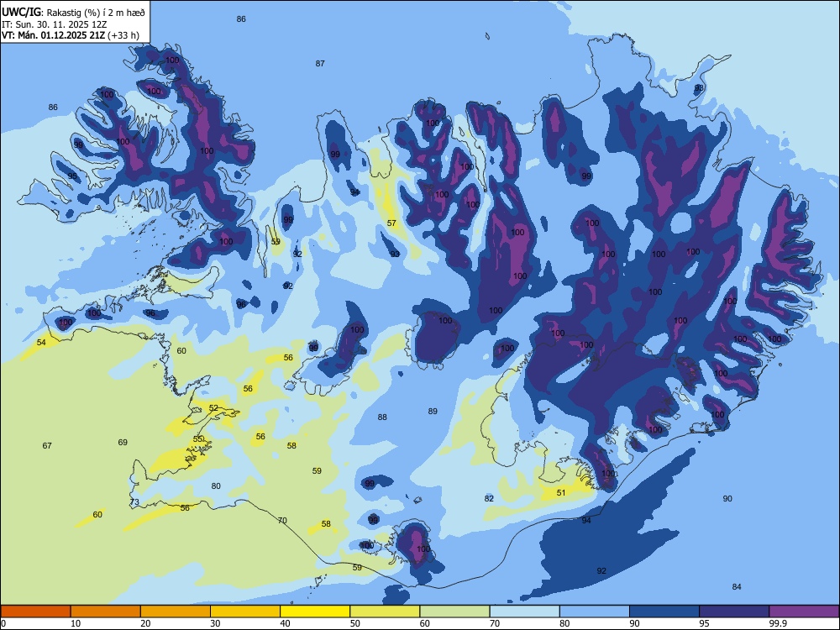This screenshot has height=630, width=840.
Task: Click the '10' legend scale label
Action: [x=76, y=623]
